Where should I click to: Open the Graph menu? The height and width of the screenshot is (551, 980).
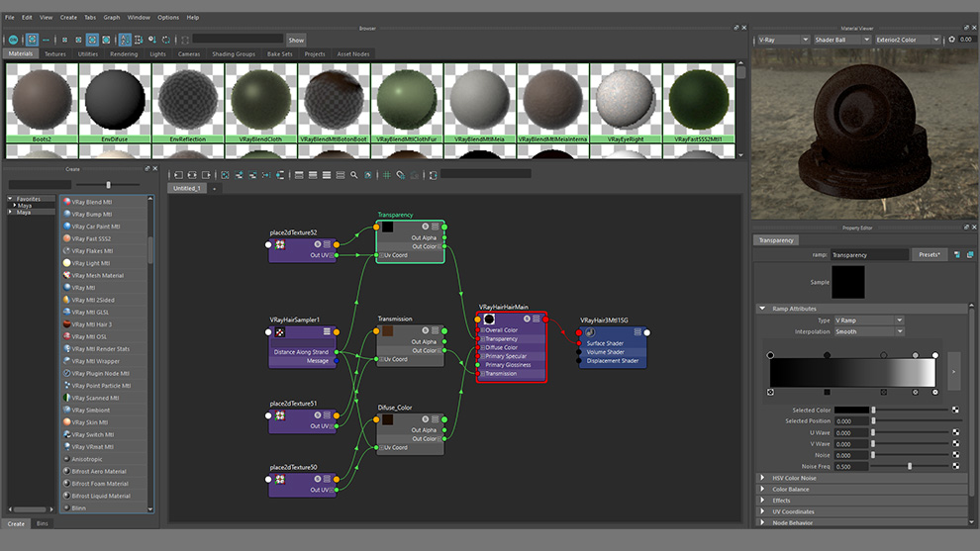[112, 17]
